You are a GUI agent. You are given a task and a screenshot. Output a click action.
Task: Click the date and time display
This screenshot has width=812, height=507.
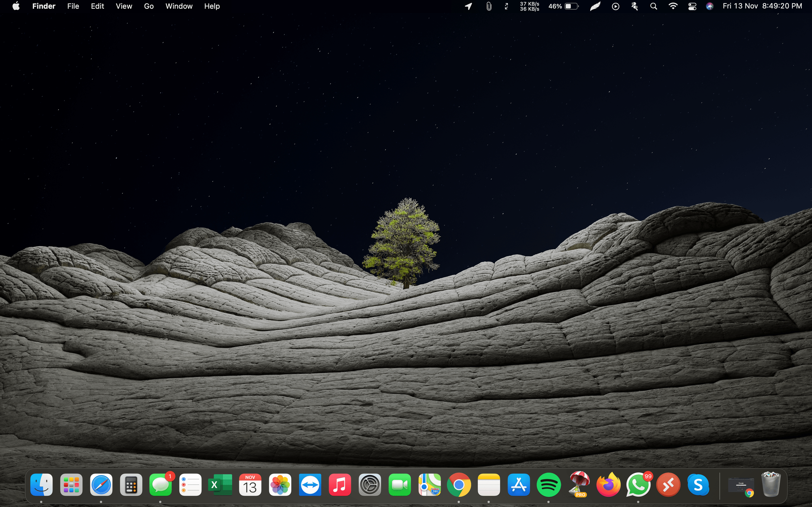762,6
